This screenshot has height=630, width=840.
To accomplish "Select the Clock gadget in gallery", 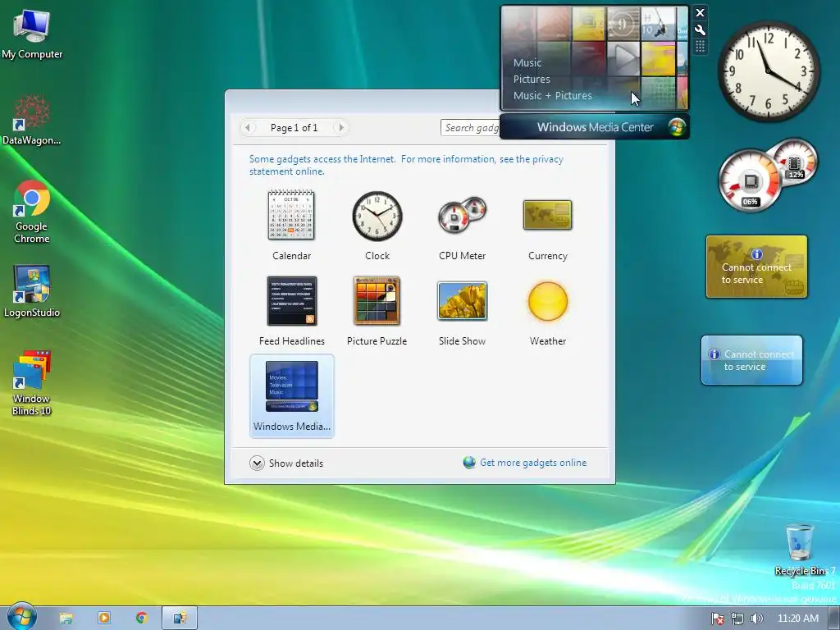I will (377, 225).
